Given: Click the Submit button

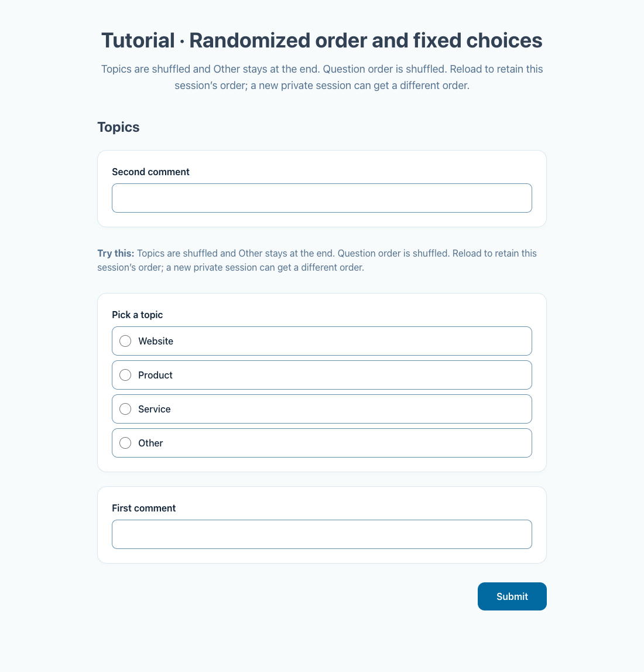Looking at the screenshot, I should (x=512, y=596).
